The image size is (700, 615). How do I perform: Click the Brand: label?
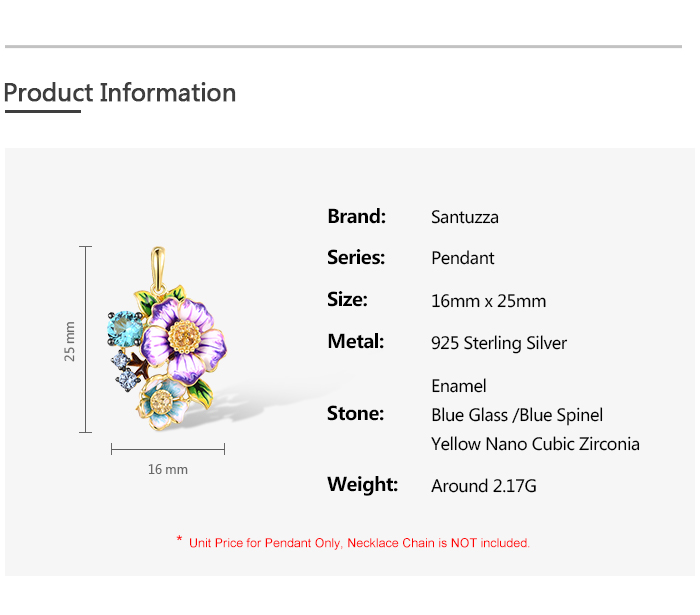(356, 216)
